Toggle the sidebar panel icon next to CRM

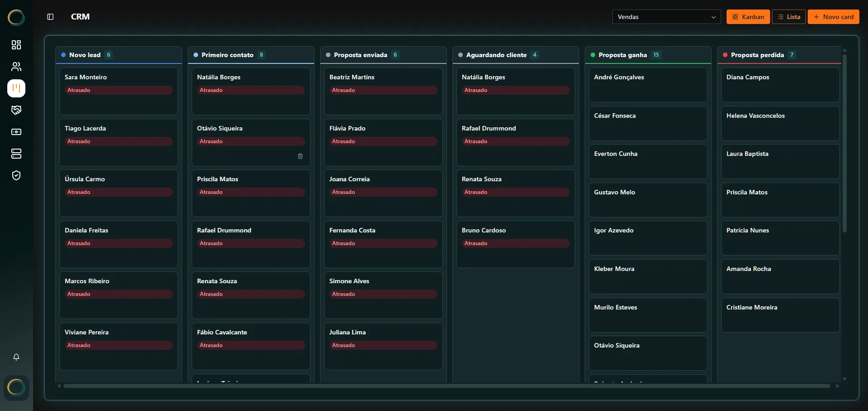[x=50, y=17]
